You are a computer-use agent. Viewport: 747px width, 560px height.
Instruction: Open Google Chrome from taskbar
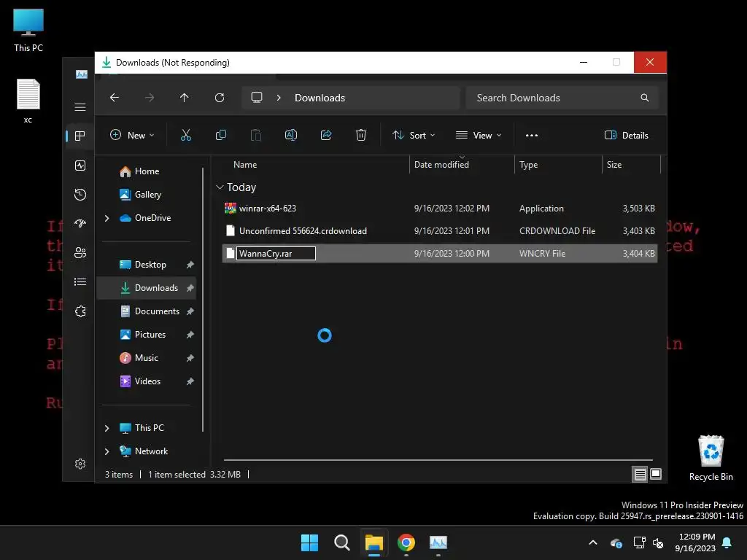point(406,542)
